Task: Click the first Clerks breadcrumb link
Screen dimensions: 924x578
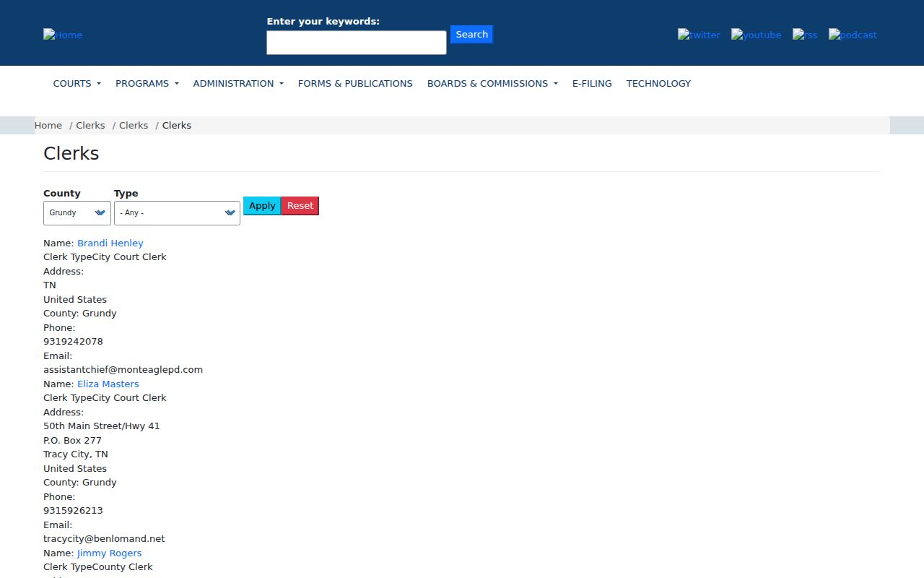Action: (x=90, y=125)
